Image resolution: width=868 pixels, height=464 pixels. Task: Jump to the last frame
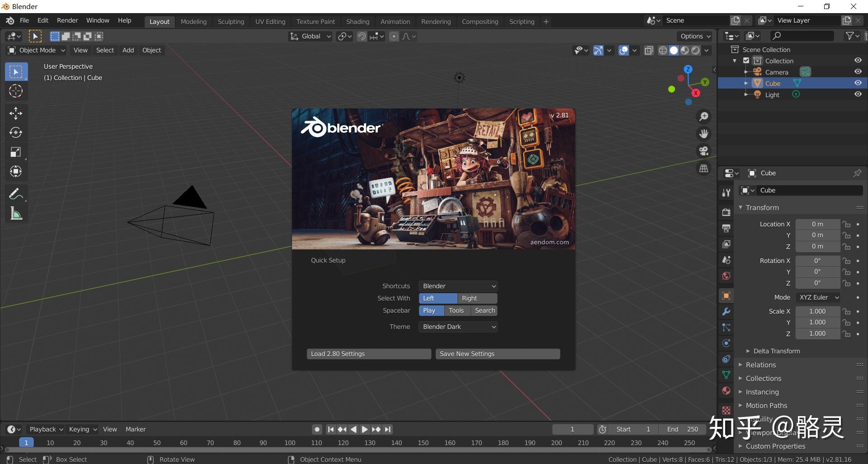[x=387, y=429]
